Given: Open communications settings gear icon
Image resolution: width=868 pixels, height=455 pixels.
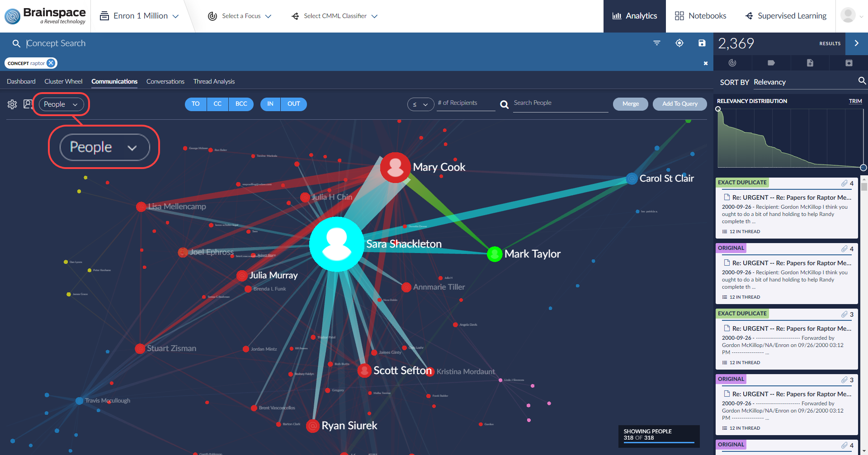Looking at the screenshot, I should (12, 104).
